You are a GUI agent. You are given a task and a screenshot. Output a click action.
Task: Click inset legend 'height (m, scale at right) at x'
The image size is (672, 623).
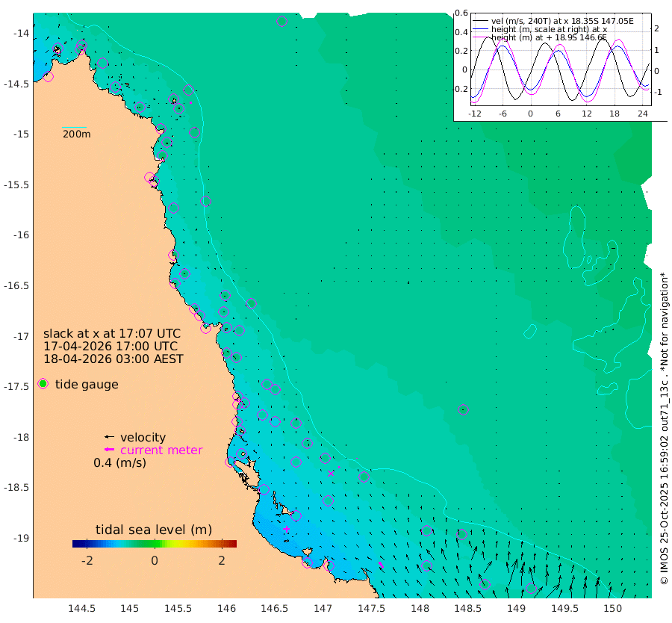[x=549, y=29]
